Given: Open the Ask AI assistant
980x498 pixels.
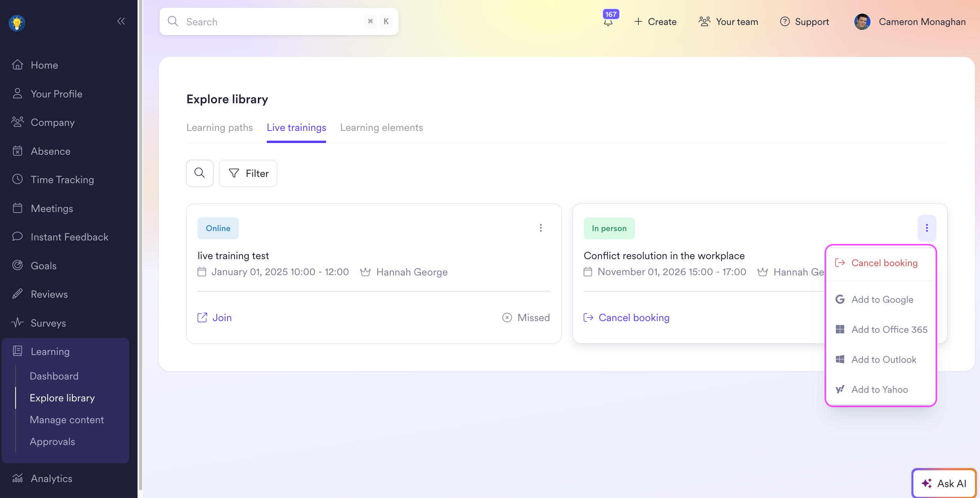Looking at the screenshot, I should [x=944, y=483].
